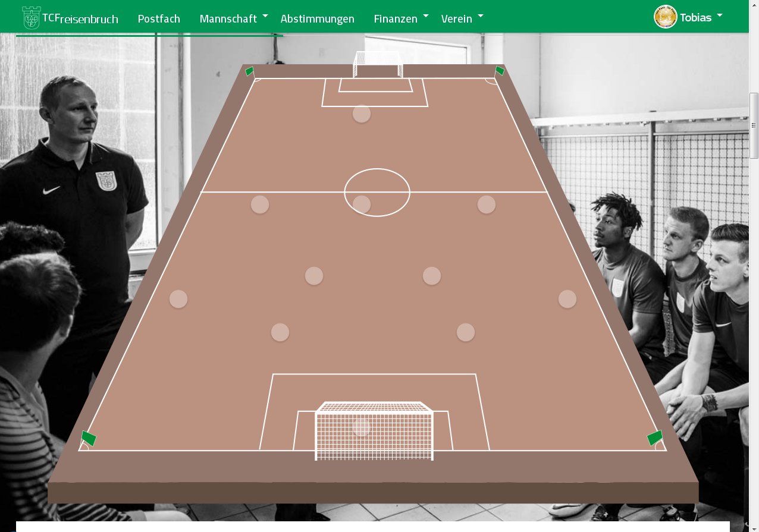Screen dimensions: 759x532
Task: Choose the left full-back marker near the sideline
Action: click(178, 299)
